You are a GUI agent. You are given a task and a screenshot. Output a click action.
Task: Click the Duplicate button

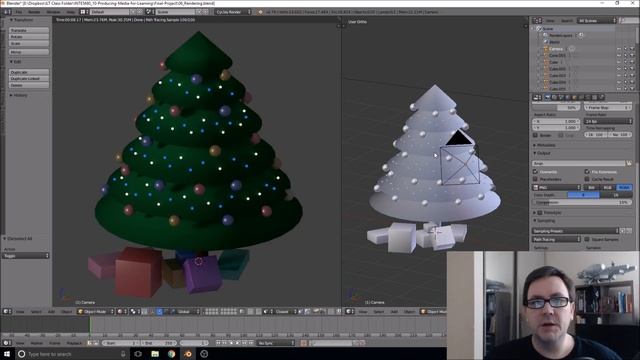tap(29, 72)
